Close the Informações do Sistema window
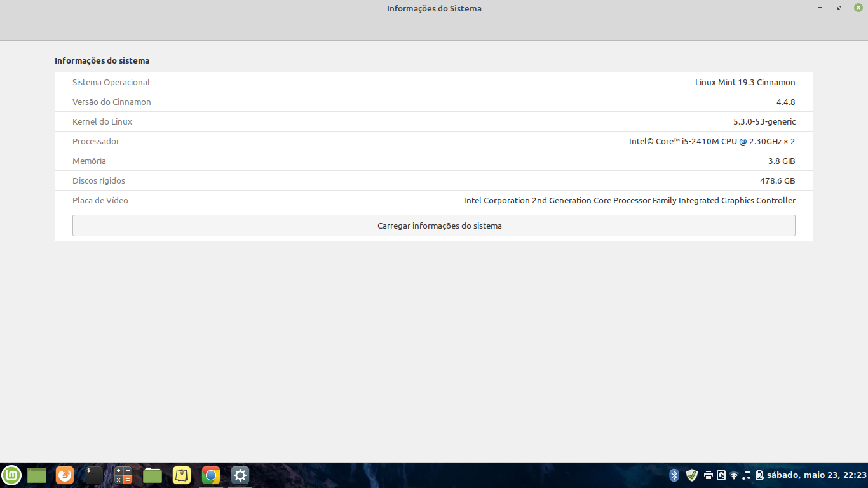Image resolution: width=868 pixels, height=488 pixels. [858, 8]
